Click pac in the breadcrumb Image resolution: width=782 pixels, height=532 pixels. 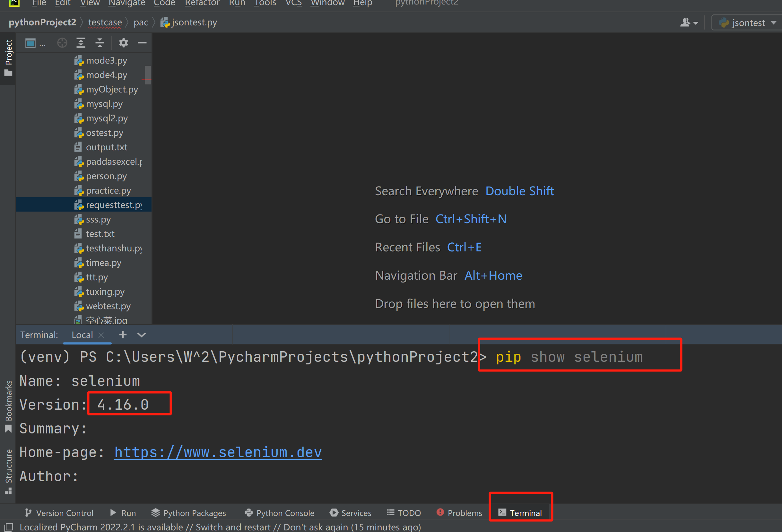coord(141,22)
